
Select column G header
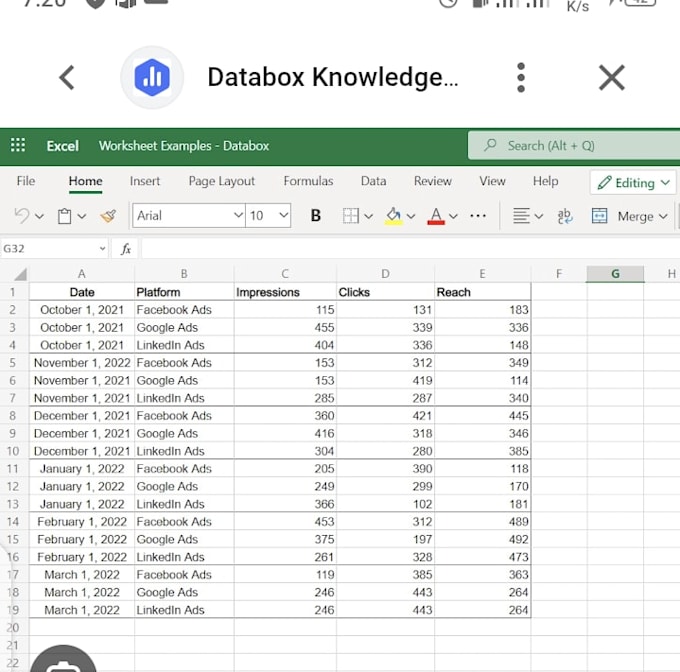tap(615, 274)
